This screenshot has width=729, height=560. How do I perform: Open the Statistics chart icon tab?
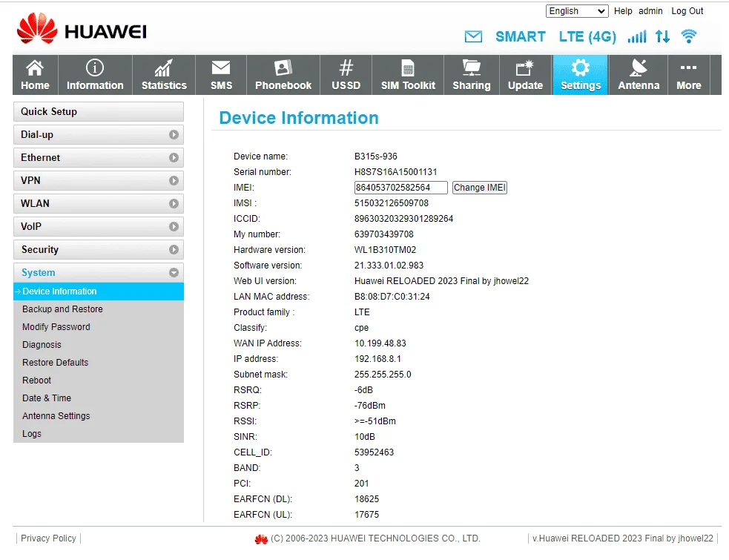164,76
